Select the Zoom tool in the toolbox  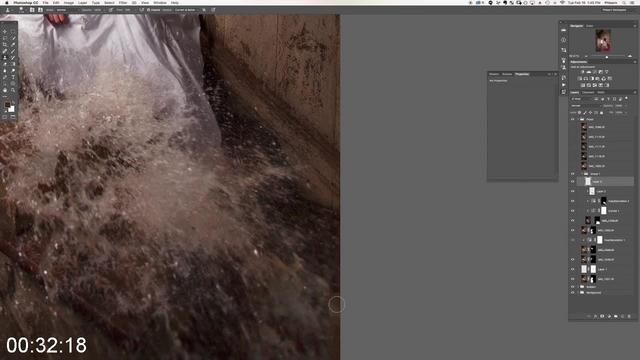click(x=13, y=90)
